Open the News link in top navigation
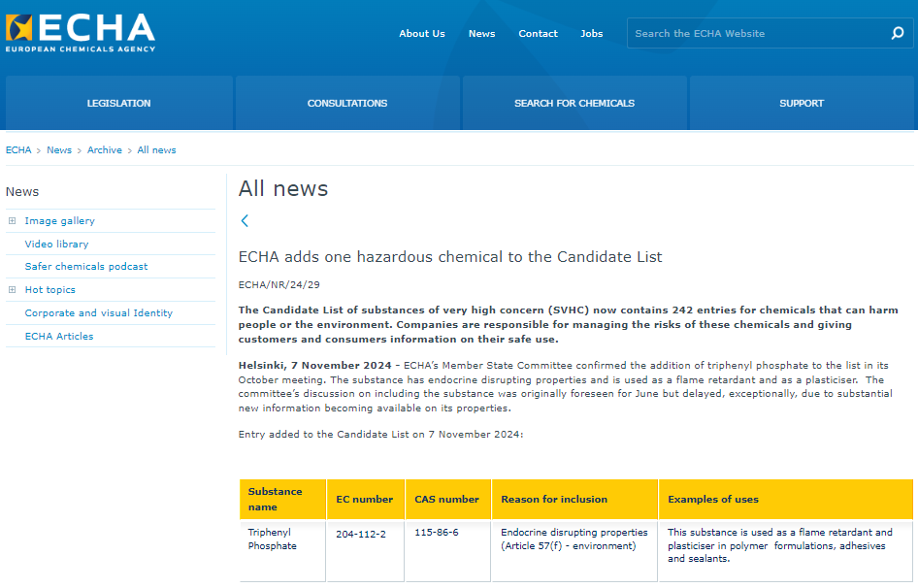Screen dimensions: 918x588 (481, 33)
